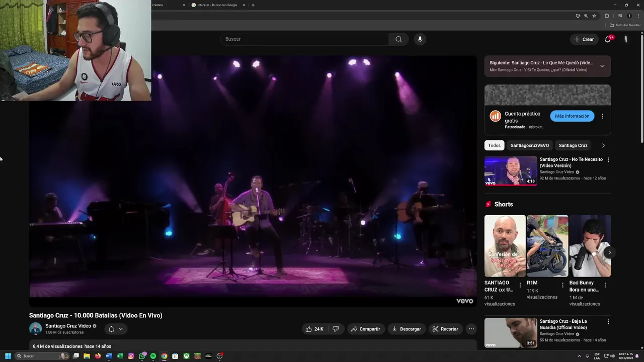Screen dimensions: 644x362
Task: Show hidden system tray icons chevron
Action: pyautogui.click(x=579, y=356)
